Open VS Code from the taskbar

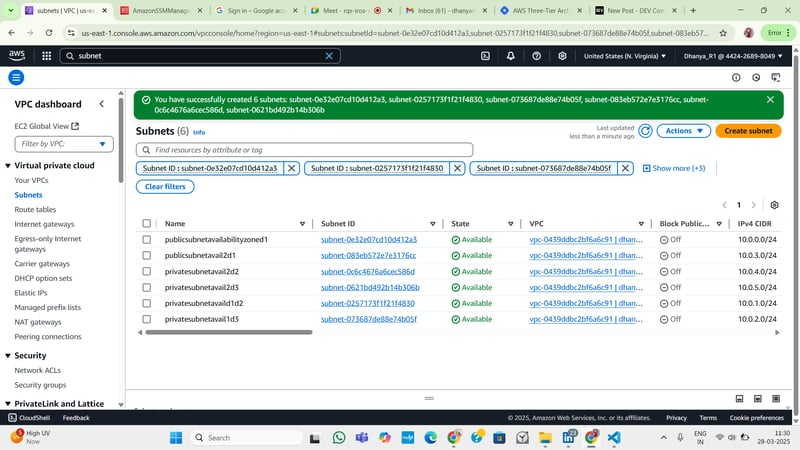coord(614,437)
